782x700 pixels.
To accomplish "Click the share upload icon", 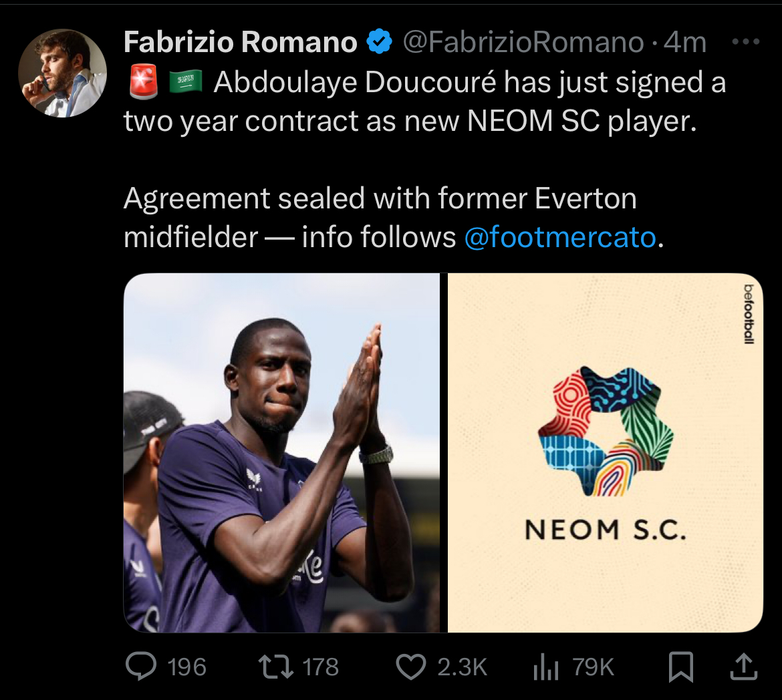I will coord(745,667).
